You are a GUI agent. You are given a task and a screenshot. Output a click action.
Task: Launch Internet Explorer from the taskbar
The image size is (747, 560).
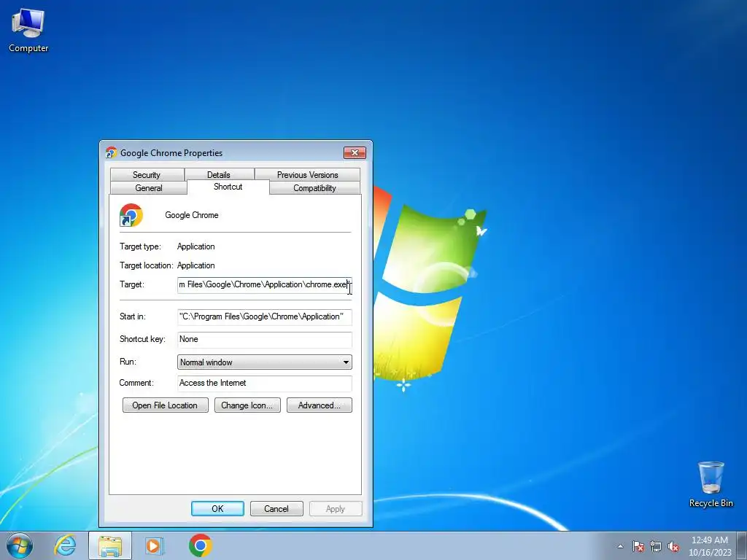click(65, 545)
